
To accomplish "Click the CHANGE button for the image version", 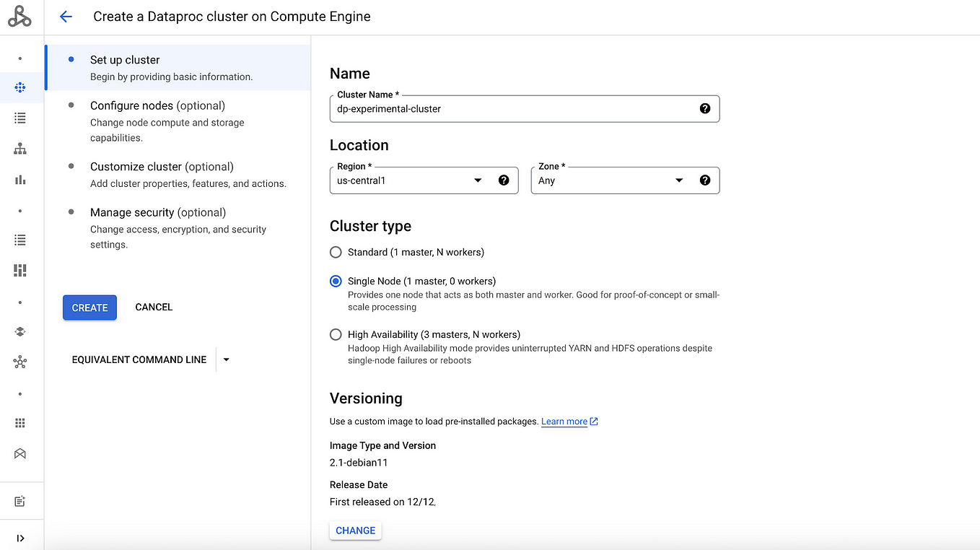I will point(355,531).
